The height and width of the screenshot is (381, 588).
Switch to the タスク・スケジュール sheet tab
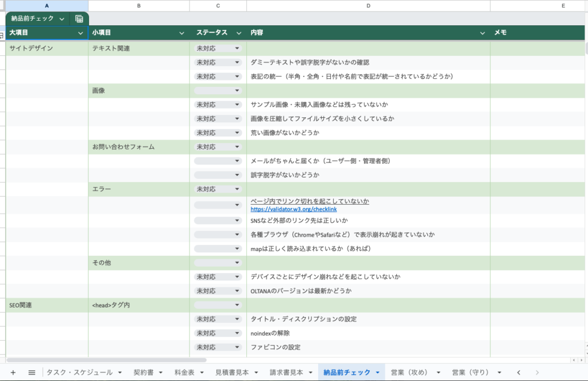79,372
